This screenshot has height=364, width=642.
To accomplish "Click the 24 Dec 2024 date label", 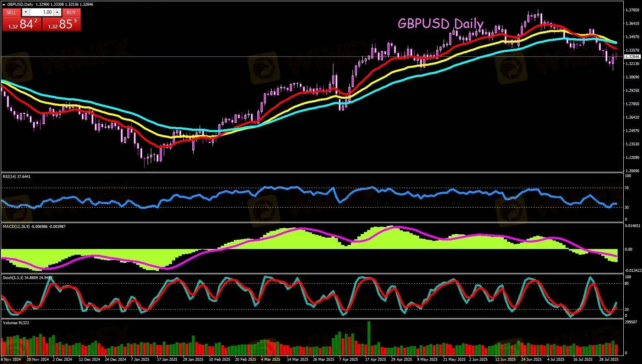I will (x=115, y=360).
